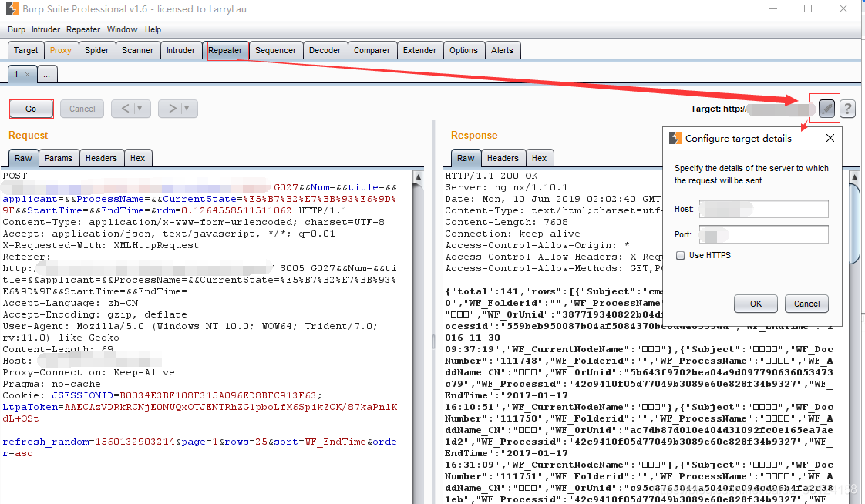Image resolution: width=865 pixels, height=504 pixels.
Task: Close the Configure target details dialog
Action: pos(830,139)
